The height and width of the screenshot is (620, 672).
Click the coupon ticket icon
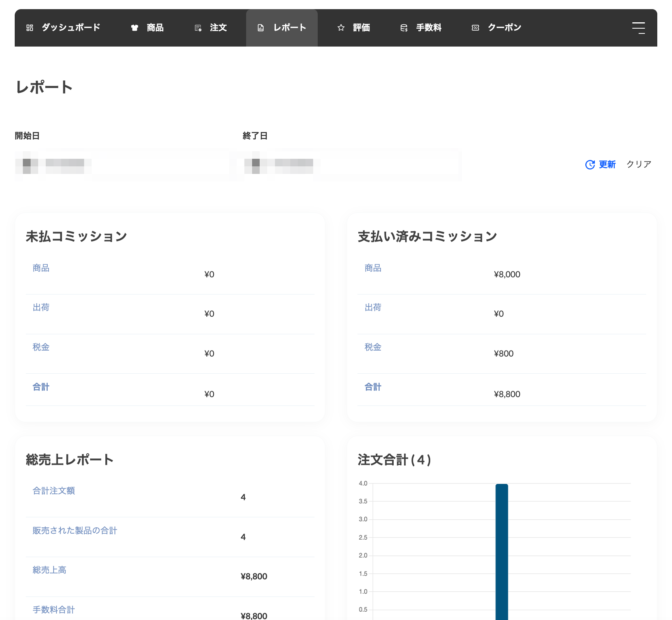pos(475,28)
